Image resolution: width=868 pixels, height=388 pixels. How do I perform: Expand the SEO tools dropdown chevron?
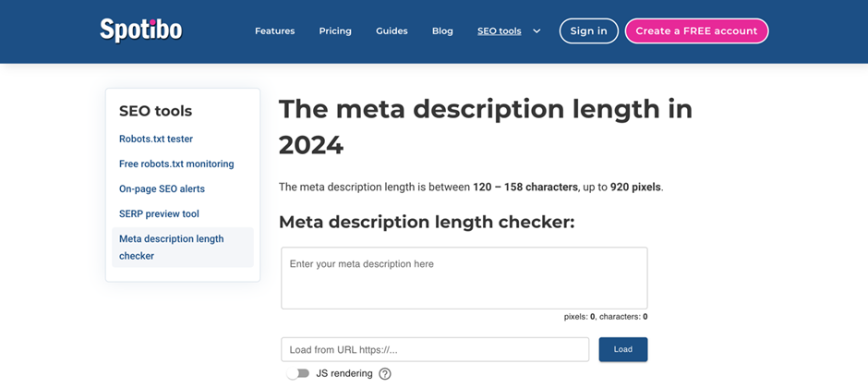(x=536, y=31)
